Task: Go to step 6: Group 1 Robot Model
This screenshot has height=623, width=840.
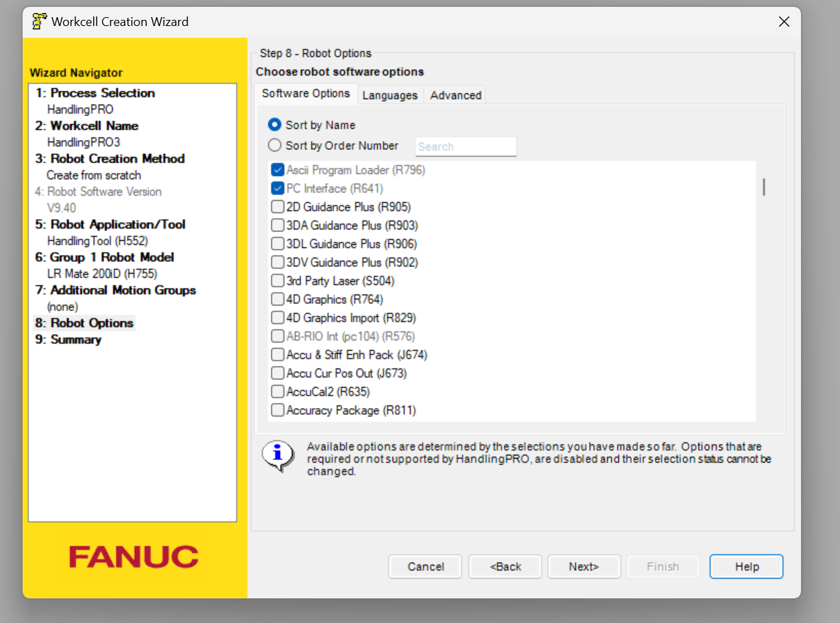Action: click(x=105, y=257)
